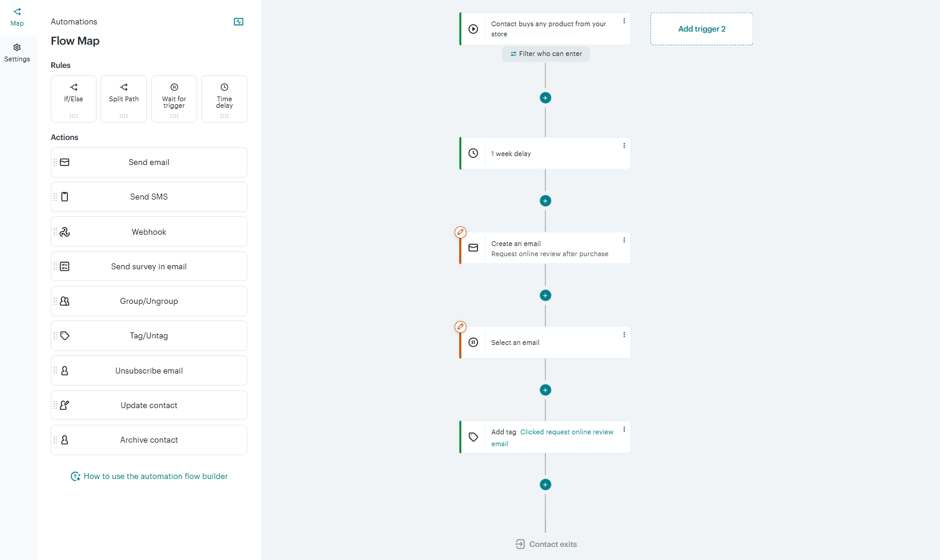Viewport: 940px width, 560px height.
Task: Open options menu on Add tag node
Action: (x=624, y=430)
